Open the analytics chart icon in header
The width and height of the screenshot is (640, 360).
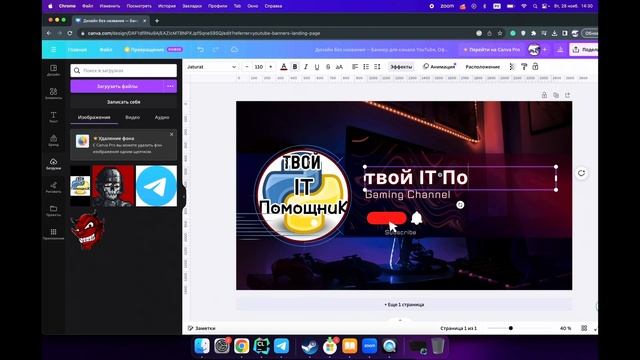point(560,49)
